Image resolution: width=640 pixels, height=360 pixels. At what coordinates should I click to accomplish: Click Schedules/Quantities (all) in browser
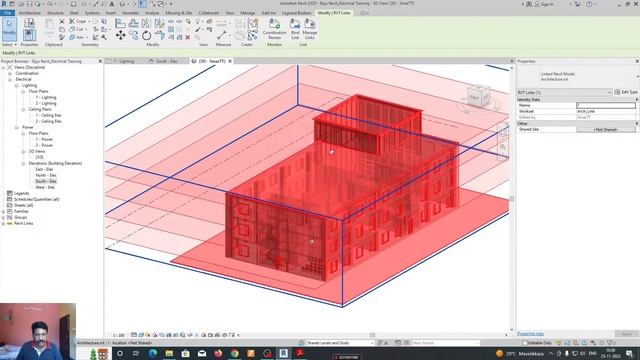[x=36, y=199]
